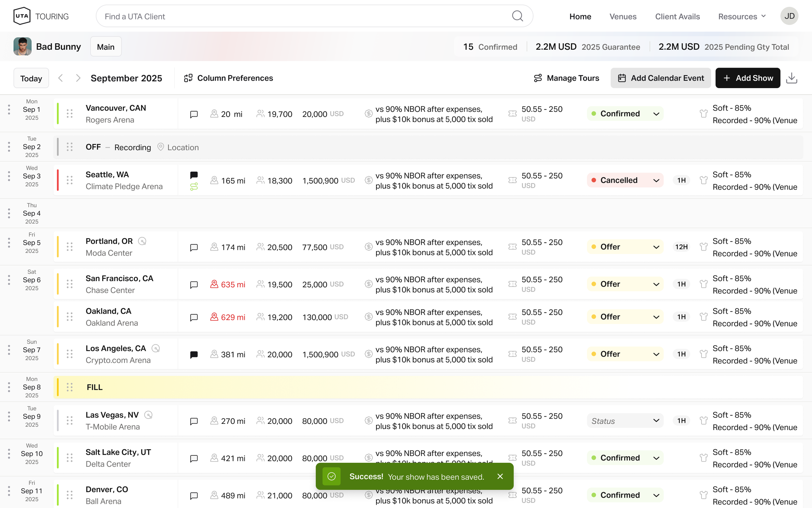Click drag handle on Vancouver, CAN row
The width and height of the screenshot is (812, 508).
(70, 113)
